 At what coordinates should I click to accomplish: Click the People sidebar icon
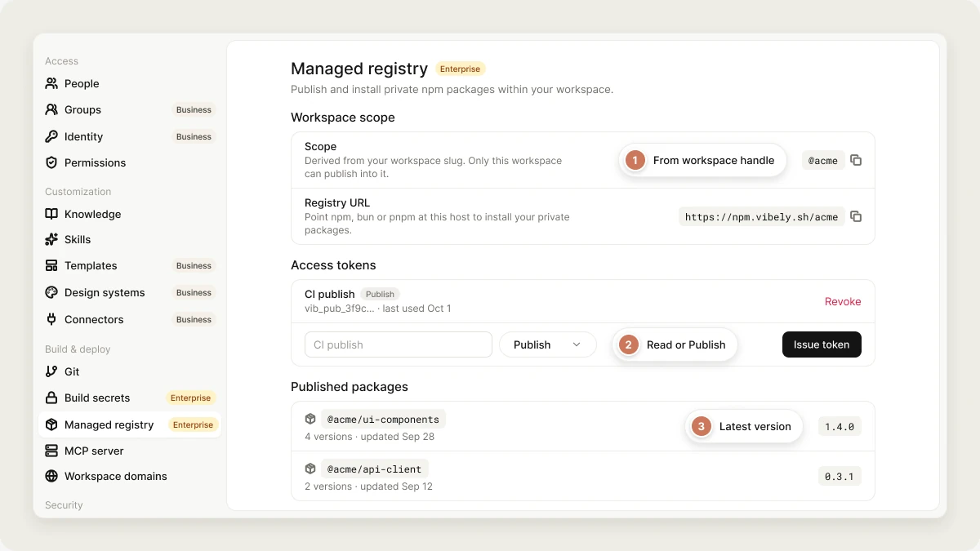pos(51,83)
